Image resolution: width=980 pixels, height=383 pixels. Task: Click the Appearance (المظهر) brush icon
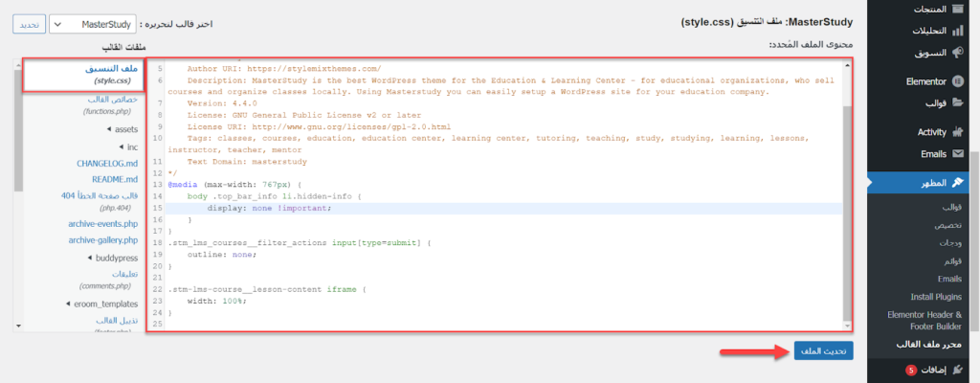957,183
